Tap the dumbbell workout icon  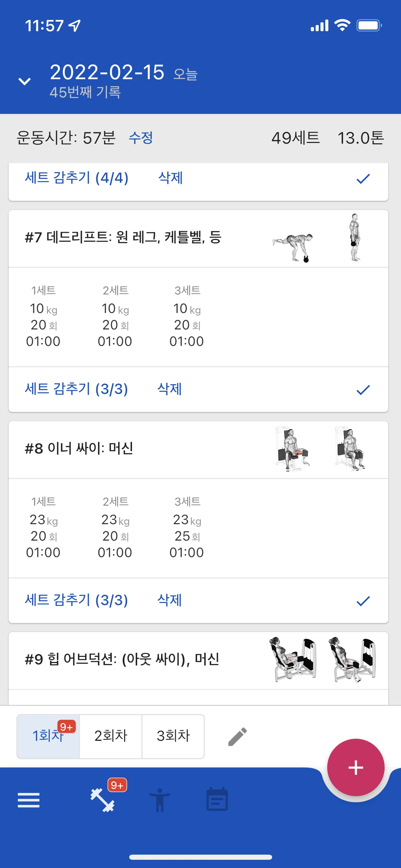point(102,800)
